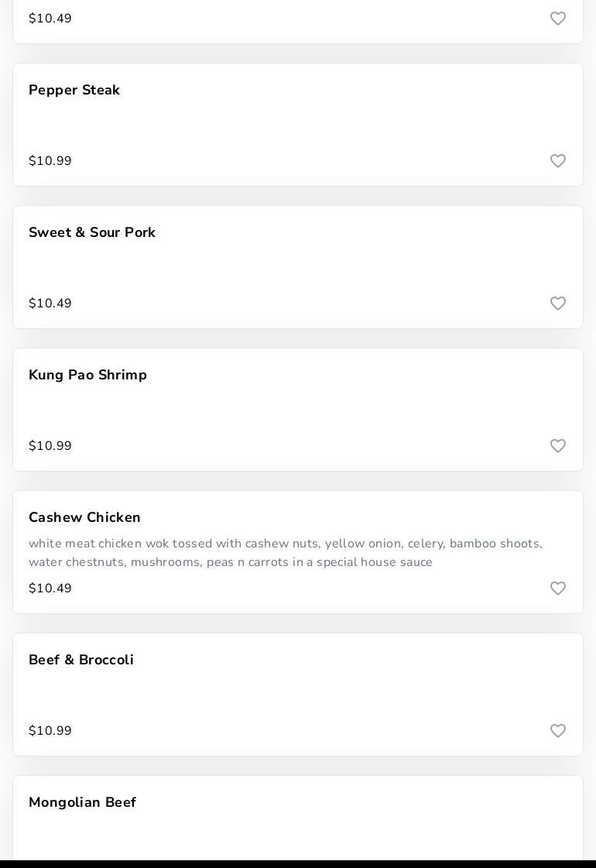The image size is (596, 868).
Task: Click the Kung Pao Shrimp $10.99 price
Action: click(x=50, y=446)
